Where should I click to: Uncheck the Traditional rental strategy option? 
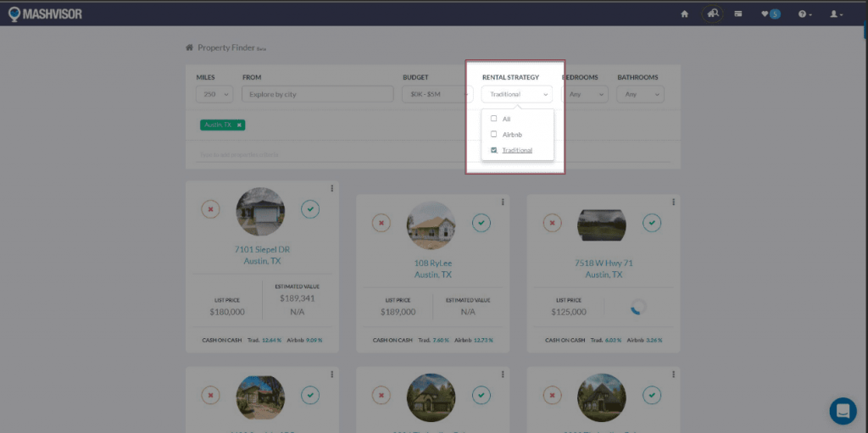pyautogui.click(x=494, y=150)
